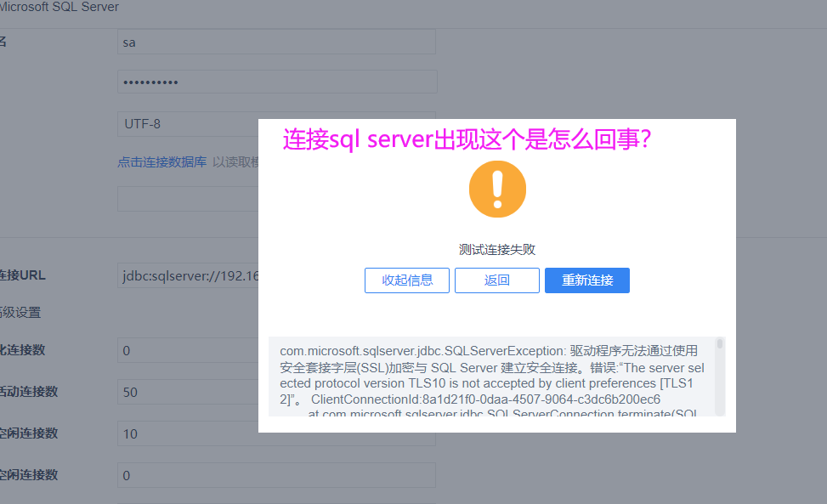827x504 pixels.
Task: Click the 点击连接数据库 link
Action: (162, 161)
